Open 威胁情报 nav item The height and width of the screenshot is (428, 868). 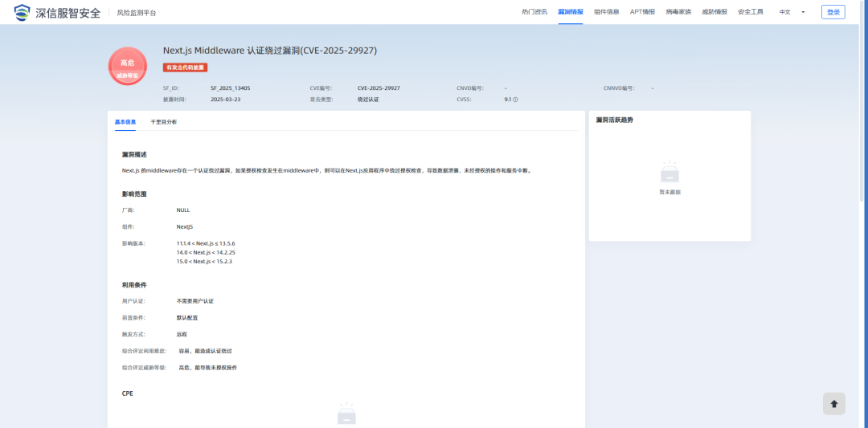click(x=714, y=12)
